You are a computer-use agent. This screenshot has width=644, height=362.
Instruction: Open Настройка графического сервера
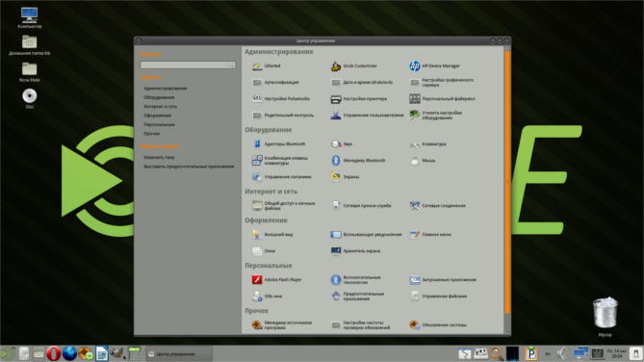[x=442, y=82]
